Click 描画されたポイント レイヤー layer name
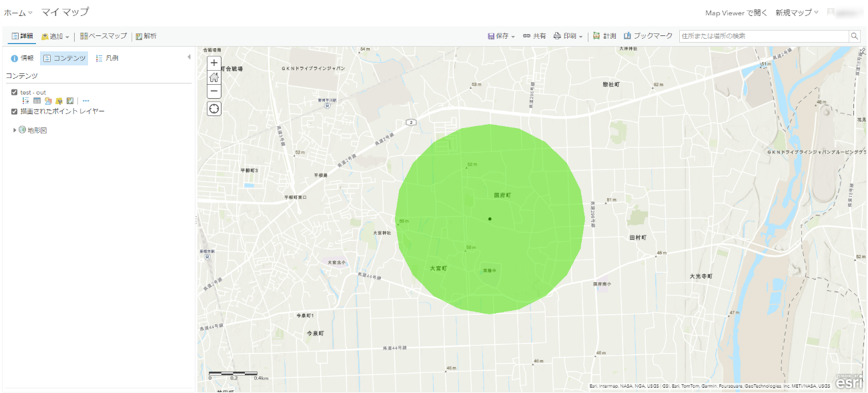The width and height of the screenshot is (868, 393). (62, 111)
